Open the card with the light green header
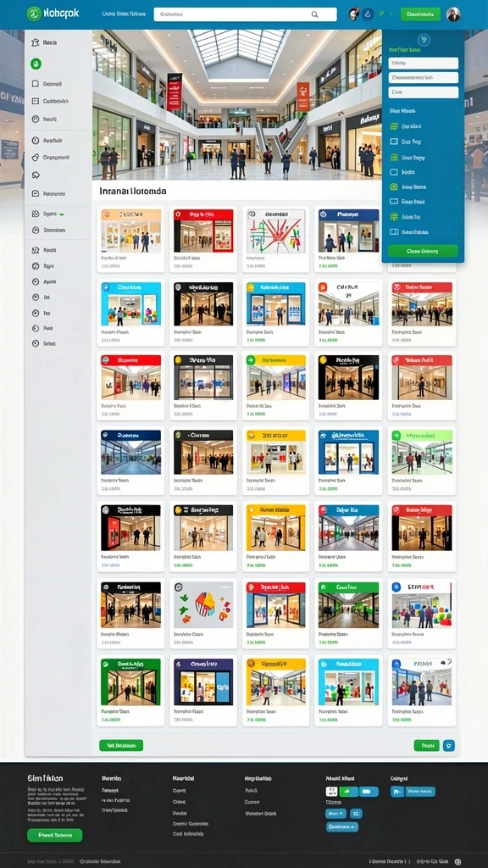The height and width of the screenshot is (868, 488). 422,460
